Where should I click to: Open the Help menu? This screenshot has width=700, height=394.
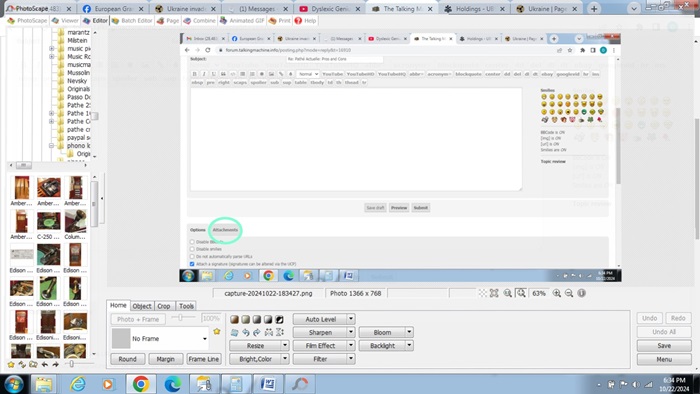point(305,21)
